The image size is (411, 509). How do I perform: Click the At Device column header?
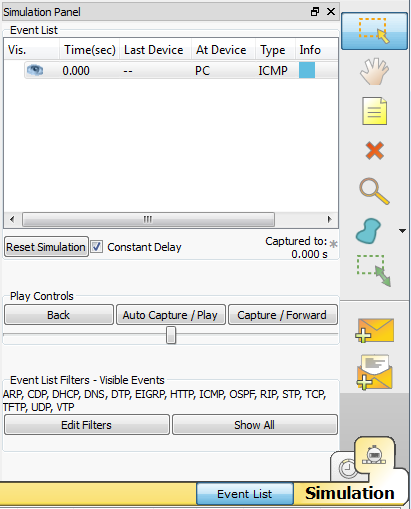pos(224,50)
